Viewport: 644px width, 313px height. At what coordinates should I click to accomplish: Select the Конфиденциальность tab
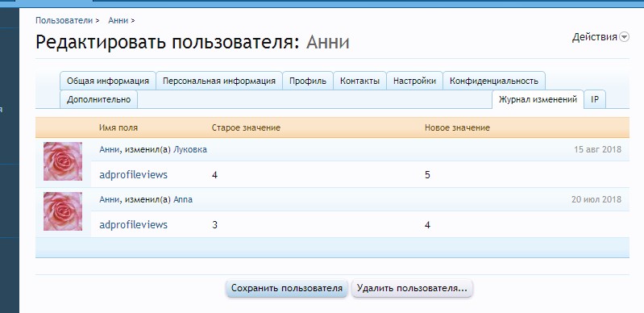[x=493, y=81]
